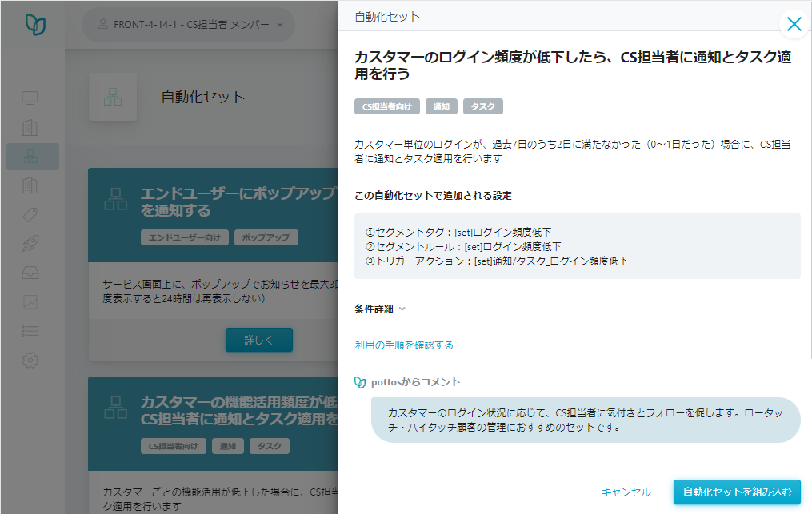Screen dimensions: 812x514
Task: Click the pottos comment bubble text
Action: pos(585,420)
